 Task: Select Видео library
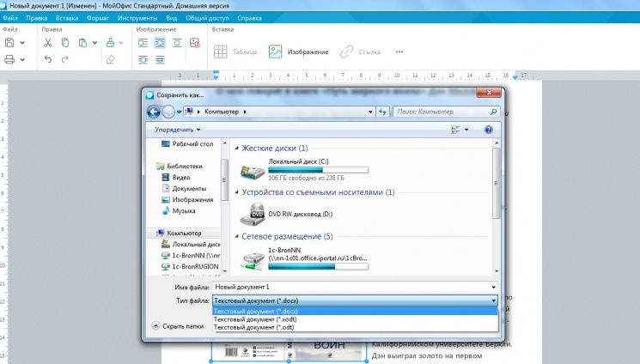(176, 177)
